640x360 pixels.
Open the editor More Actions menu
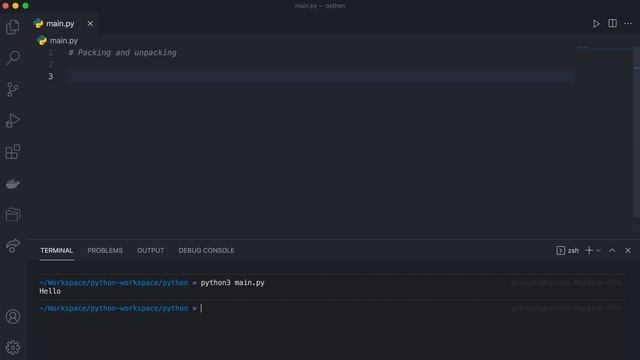pyautogui.click(x=628, y=24)
